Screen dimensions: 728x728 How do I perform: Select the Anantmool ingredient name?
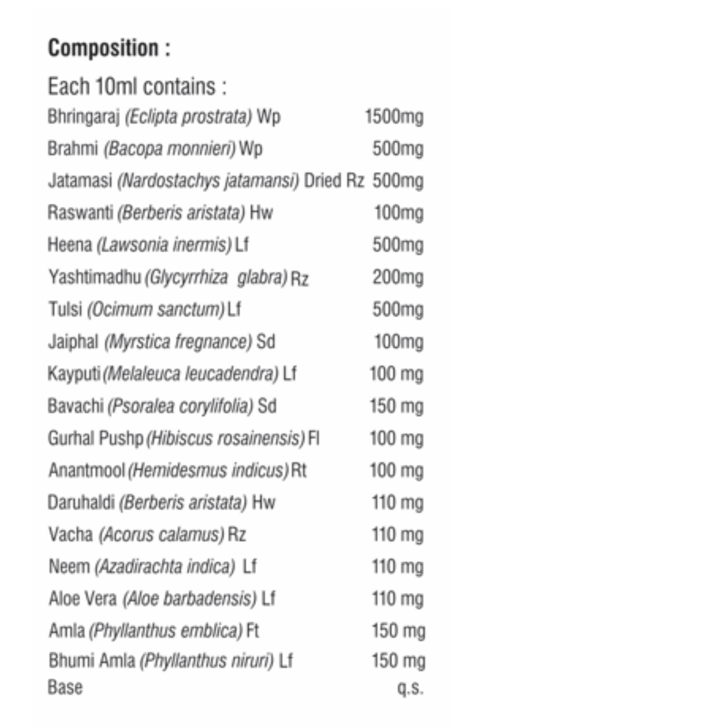(87, 471)
